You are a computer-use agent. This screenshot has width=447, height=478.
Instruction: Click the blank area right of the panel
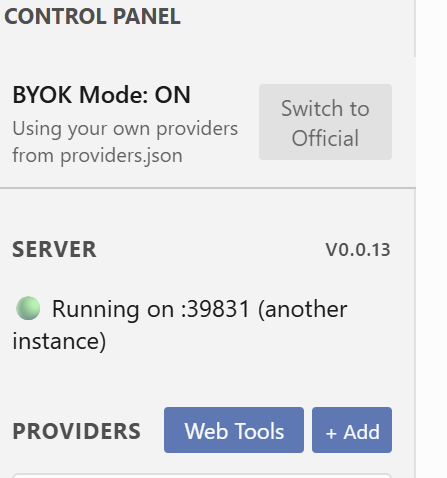tap(432, 239)
